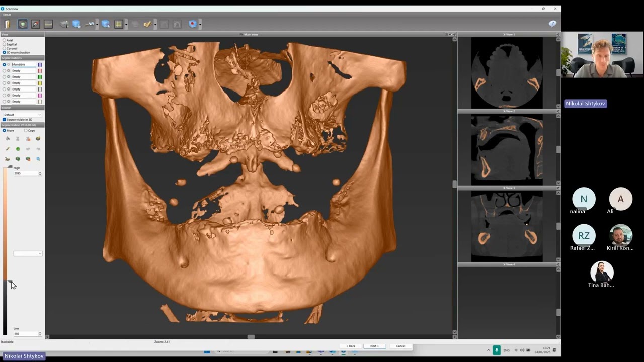Screen dimensions: 644x362
Task: Click third tool icon in first segmentation tools row
Action: (x=28, y=139)
